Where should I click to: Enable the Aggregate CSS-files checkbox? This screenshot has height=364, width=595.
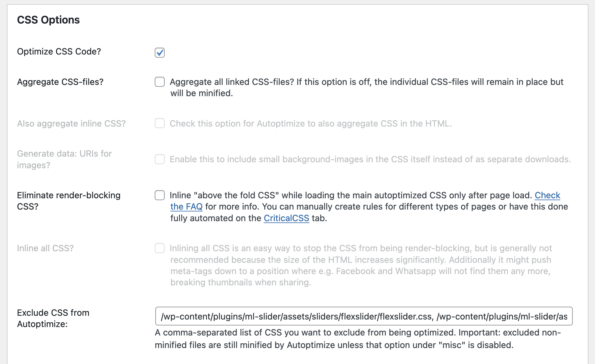pyautogui.click(x=160, y=82)
